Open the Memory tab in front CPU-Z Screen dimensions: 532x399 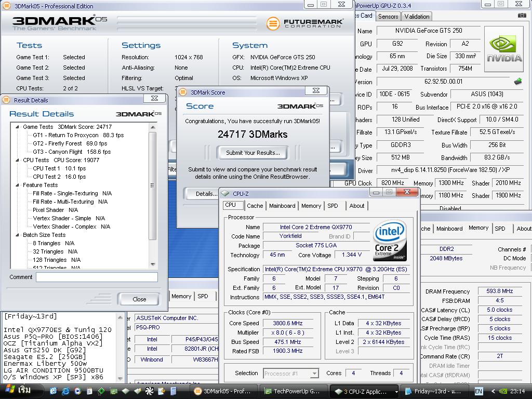(x=311, y=206)
